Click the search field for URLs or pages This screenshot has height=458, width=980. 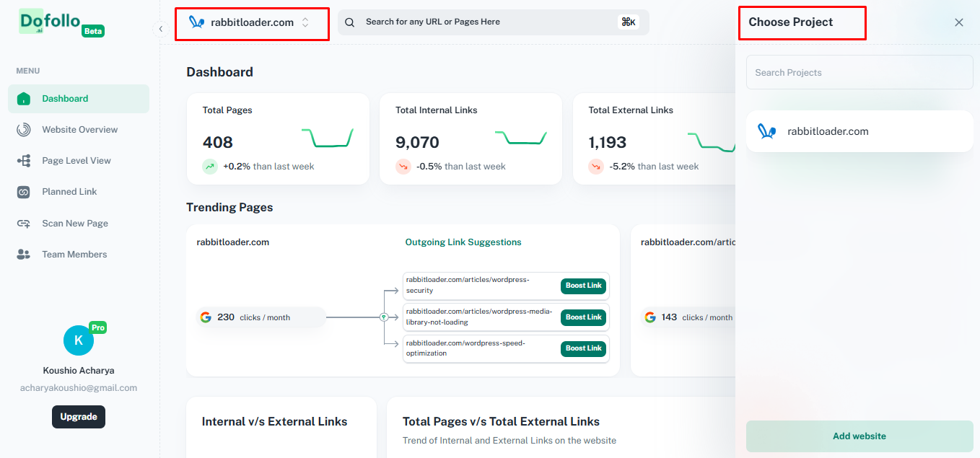494,22
